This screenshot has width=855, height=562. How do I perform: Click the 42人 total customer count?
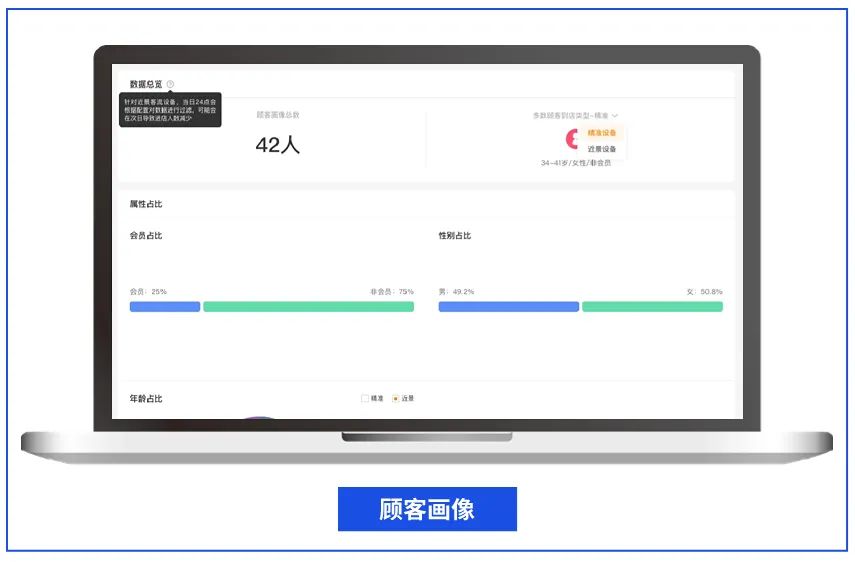click(278, 145)
